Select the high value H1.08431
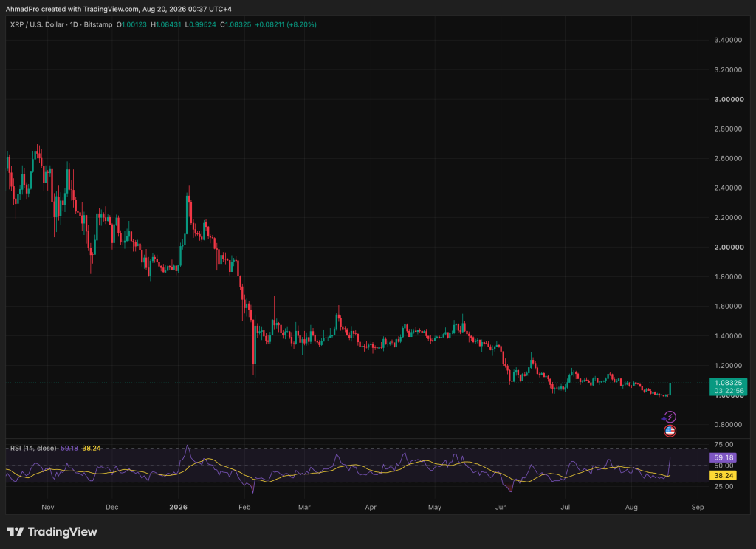Image resolution: width=756 pixels, height=549 pixels. [166, 24]
